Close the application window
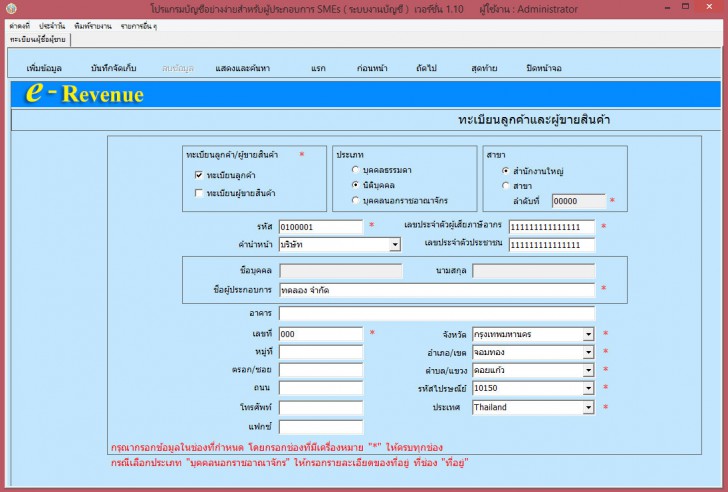 [x=709, y=7]
